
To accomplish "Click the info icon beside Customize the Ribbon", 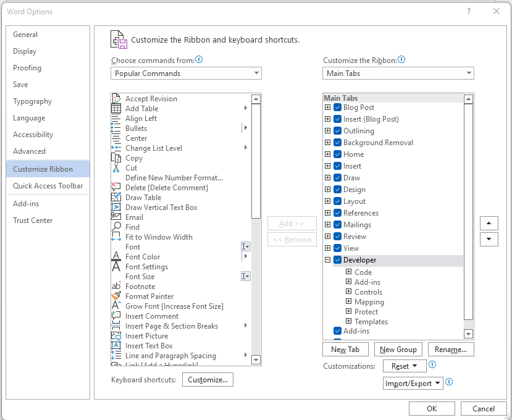I will click(x=401, y=59).
